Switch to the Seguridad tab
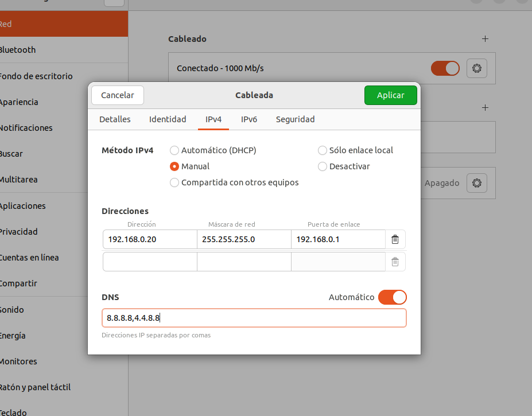 295,119
